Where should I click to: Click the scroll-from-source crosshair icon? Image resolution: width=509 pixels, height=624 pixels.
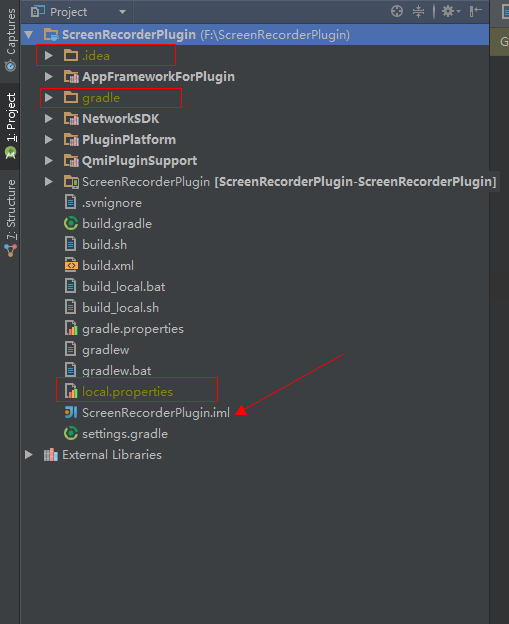tap(397, 11)
